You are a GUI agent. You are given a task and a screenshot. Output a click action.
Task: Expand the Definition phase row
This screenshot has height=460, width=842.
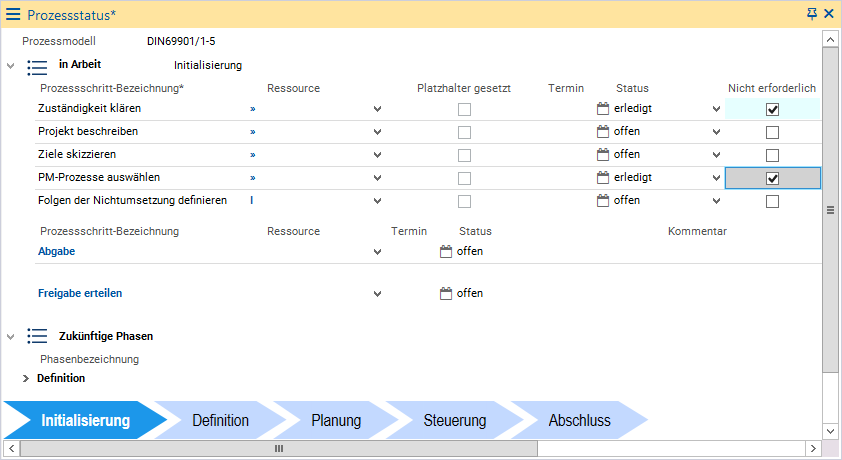point(26,378)
